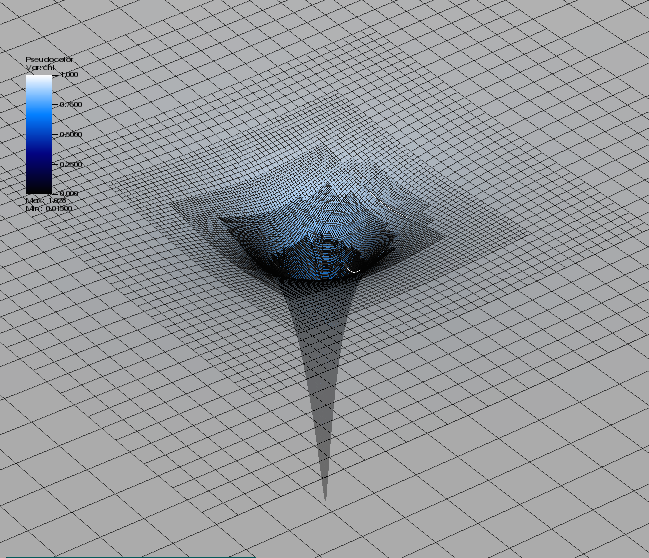The width and height of the screenshot is (649, 558).
Task: Click the right corner of the refined mesh
Action: (526, 238)
